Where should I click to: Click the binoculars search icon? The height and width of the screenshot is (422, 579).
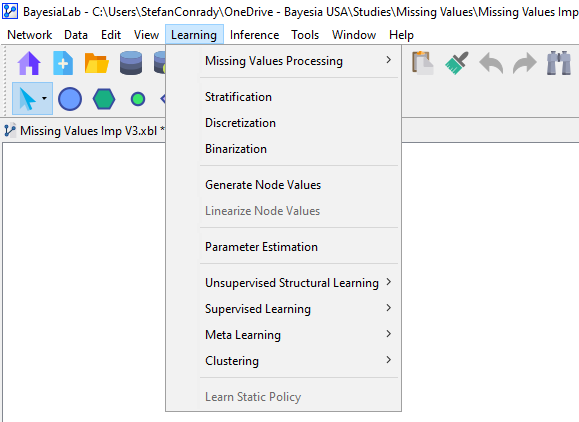coord(559,64)
